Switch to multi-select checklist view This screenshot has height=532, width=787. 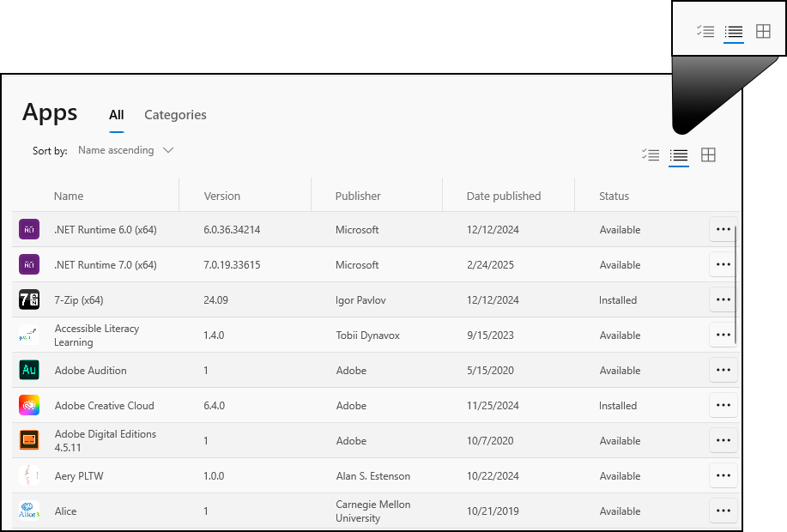[651, 155]
